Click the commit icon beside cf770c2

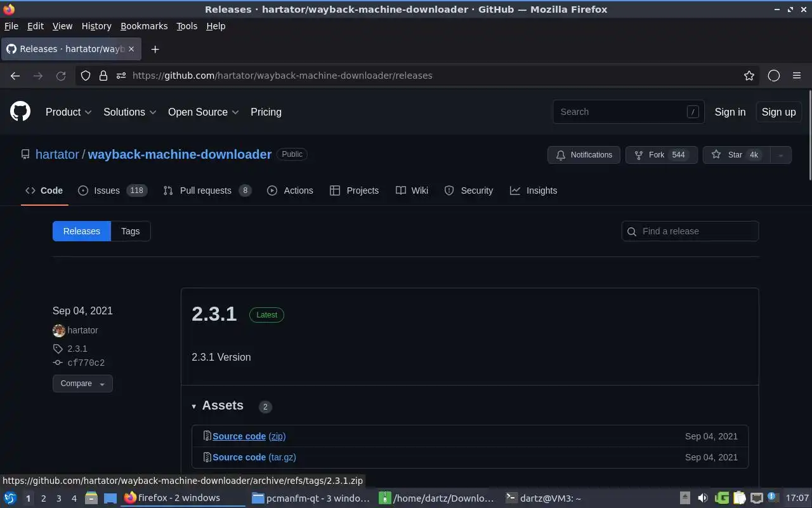58,363
